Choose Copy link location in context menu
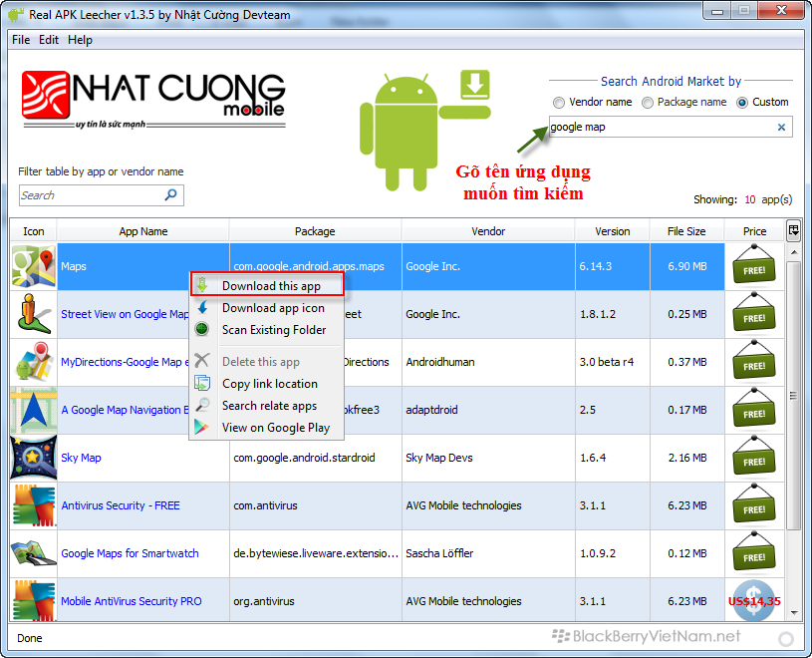Image resolution: width=812 pixels, height=658 pixels. pyautogui.click(x=267, y=384)
